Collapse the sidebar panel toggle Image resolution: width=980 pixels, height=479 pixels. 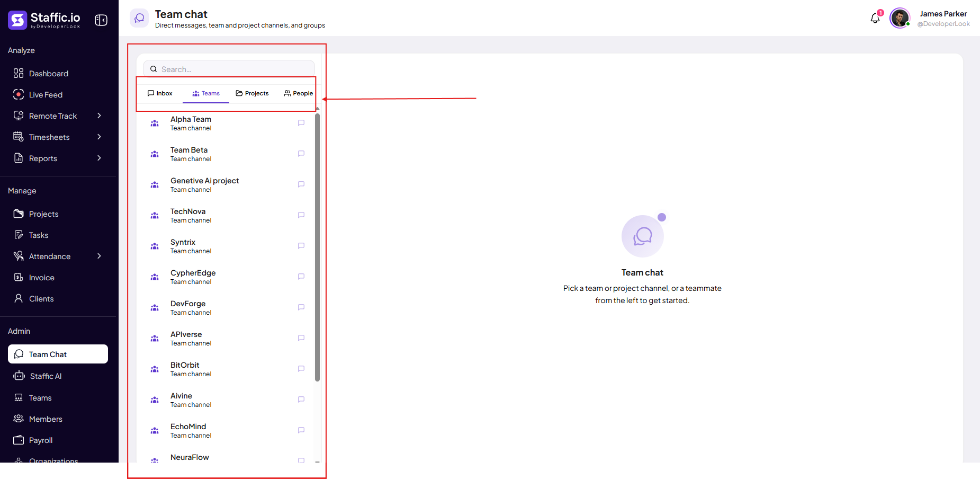point(101,20)
